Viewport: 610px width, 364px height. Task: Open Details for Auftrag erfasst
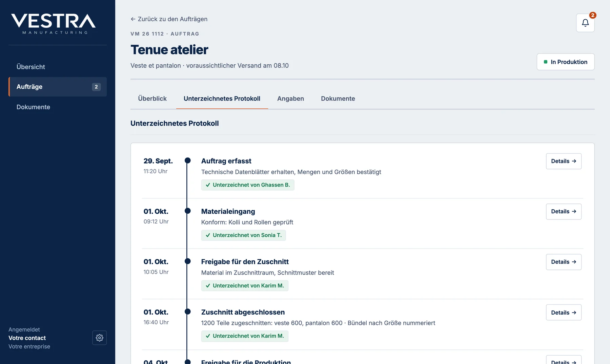point(564,161)
